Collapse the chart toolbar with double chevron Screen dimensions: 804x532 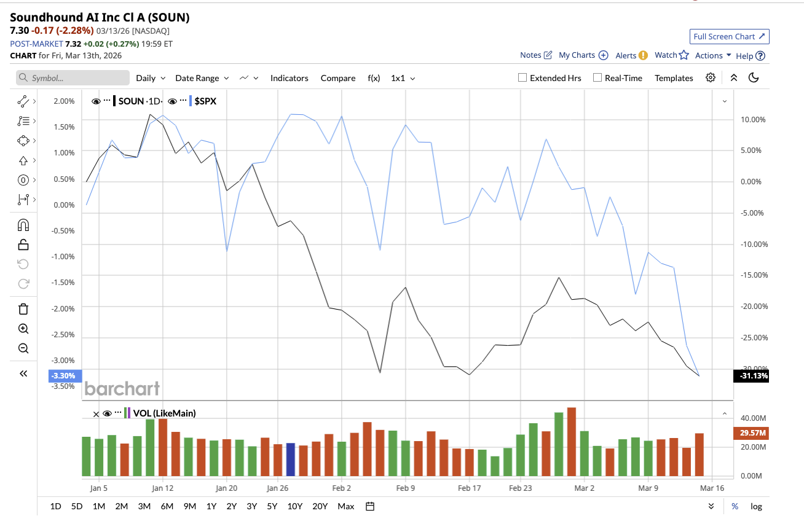point(733,77)
